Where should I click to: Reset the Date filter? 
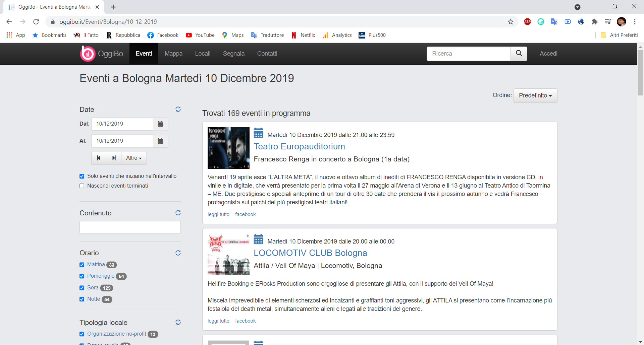[178, 109]
